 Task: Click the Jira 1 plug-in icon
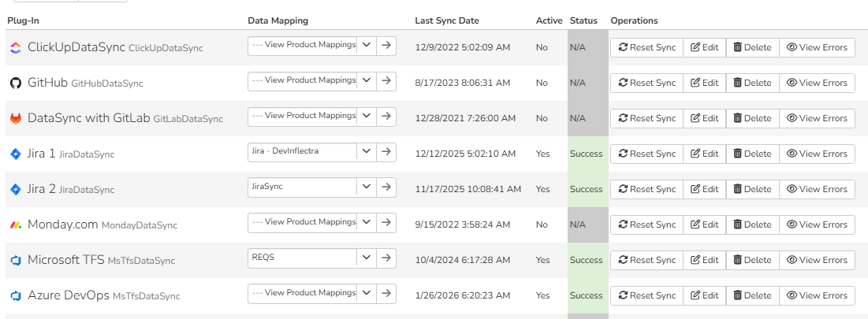click(16, 154)
